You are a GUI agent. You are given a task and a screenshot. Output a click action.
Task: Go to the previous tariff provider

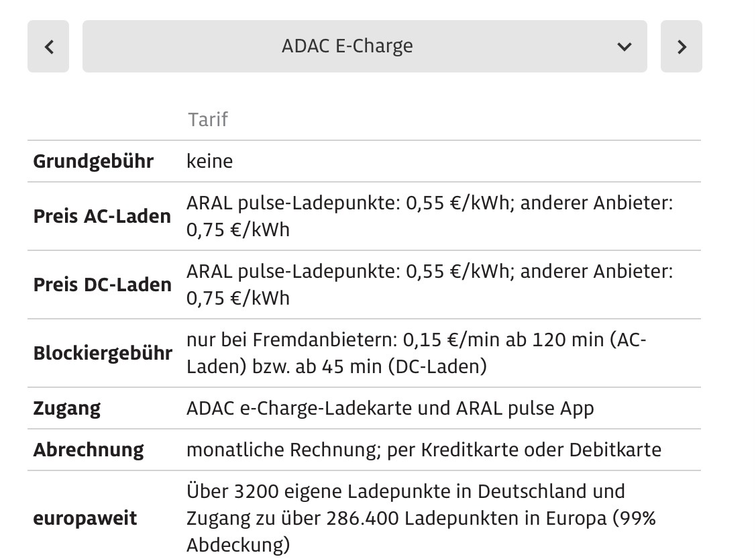tap(48, 46)
